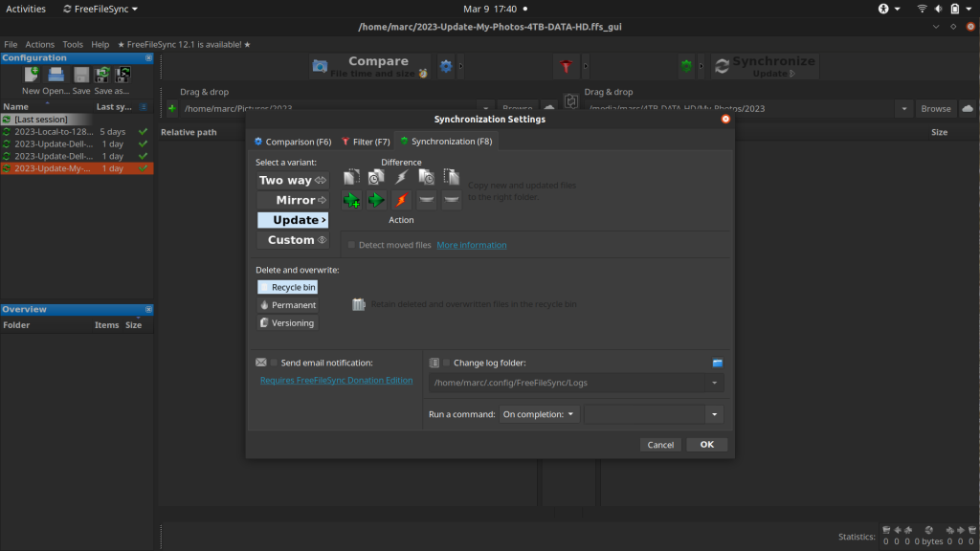Click the run command text field
980x551 pixels.
point(645,414)
